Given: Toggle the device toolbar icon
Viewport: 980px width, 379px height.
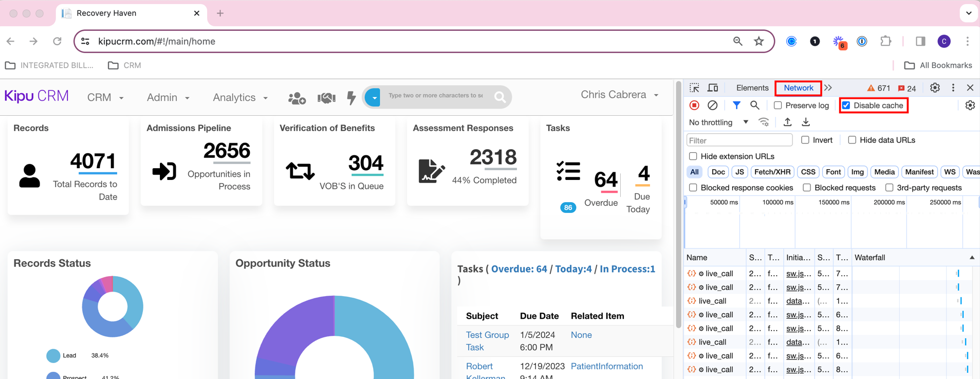Looking at the screenshot, I should pos(713,88).
